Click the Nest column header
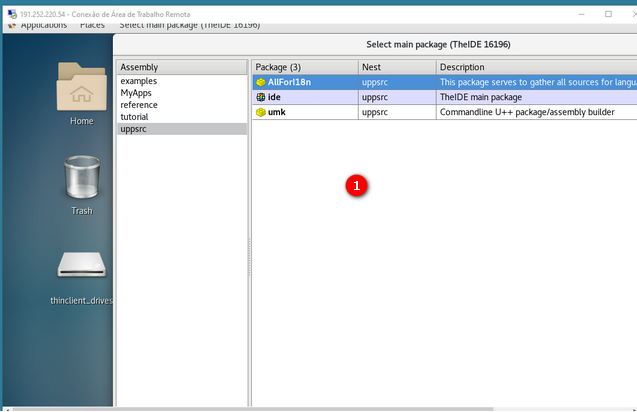The image size is (637, 412). point(396,67)
